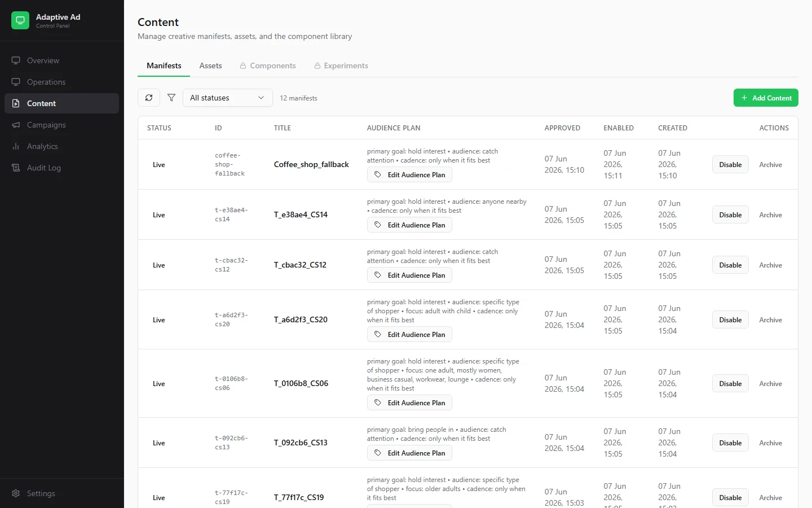812x508 pixels.
Task: Click the plus icon in Add Content
Action: [x=744, y=98]
